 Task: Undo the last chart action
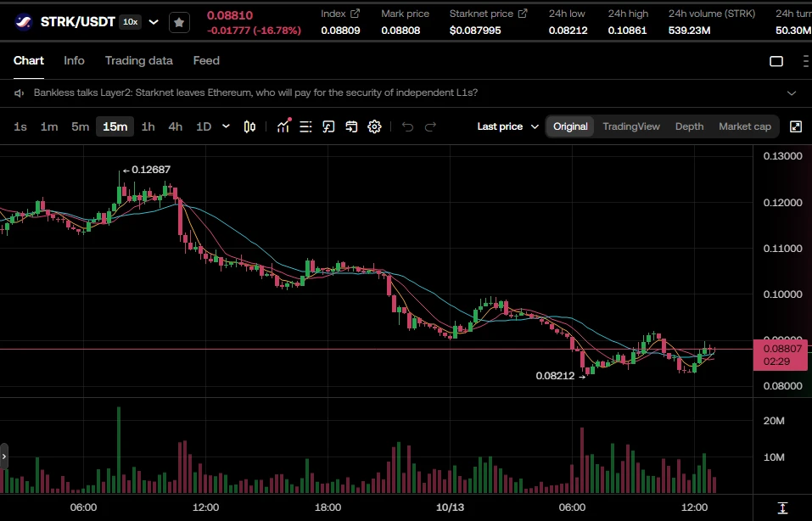coord(407,127)
